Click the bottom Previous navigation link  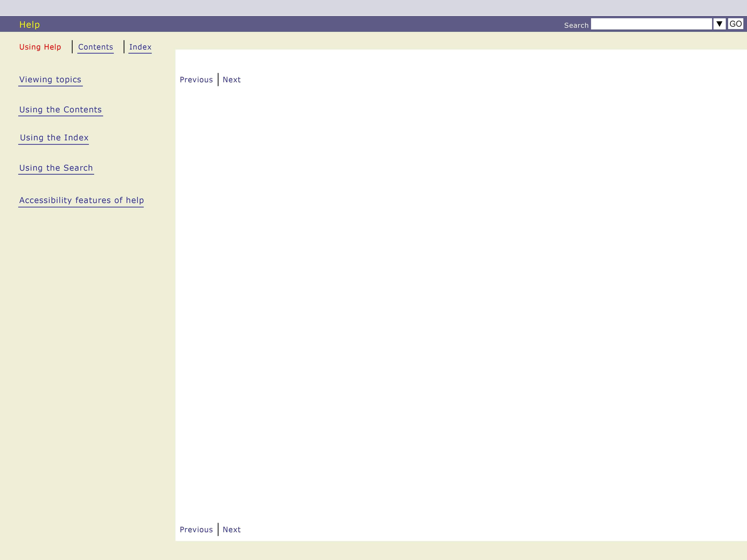196,530
